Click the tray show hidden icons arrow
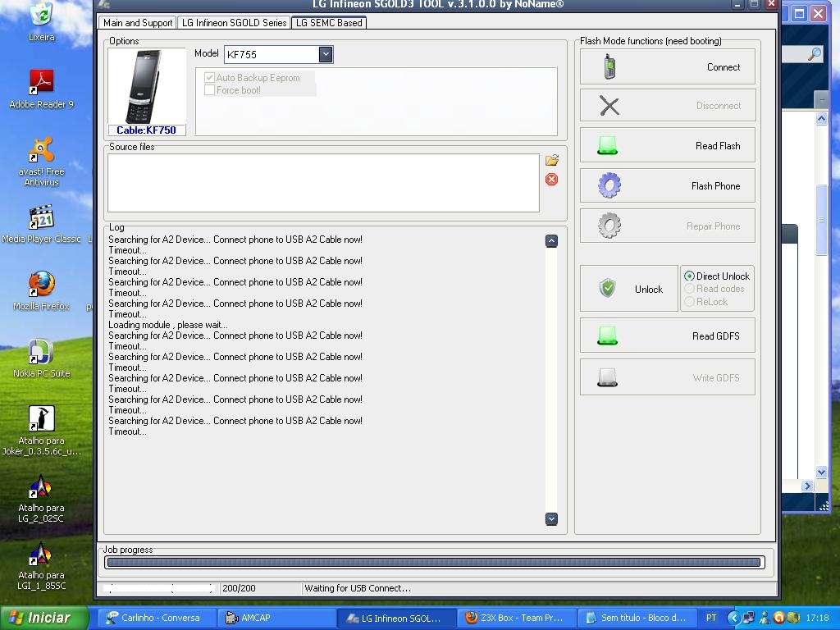The height and width of the screenshot is (630, 840). (x=733, y=618)
